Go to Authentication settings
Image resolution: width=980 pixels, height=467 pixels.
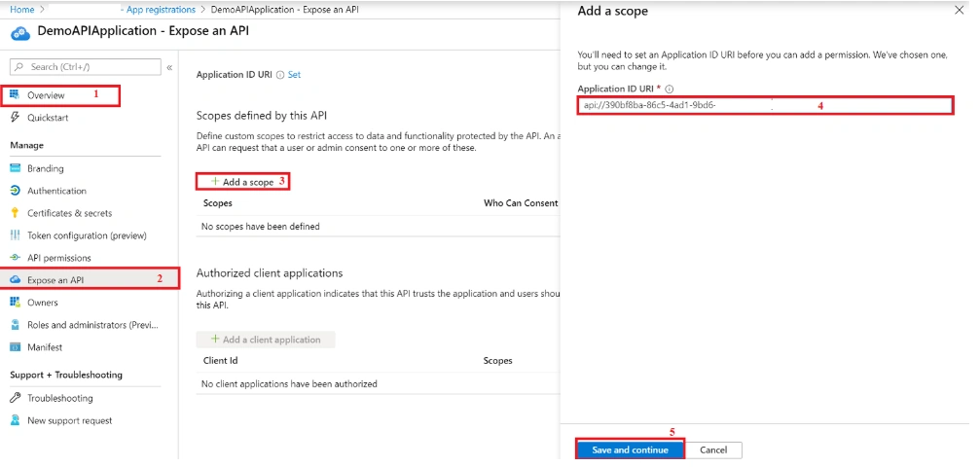coord(56,191)
